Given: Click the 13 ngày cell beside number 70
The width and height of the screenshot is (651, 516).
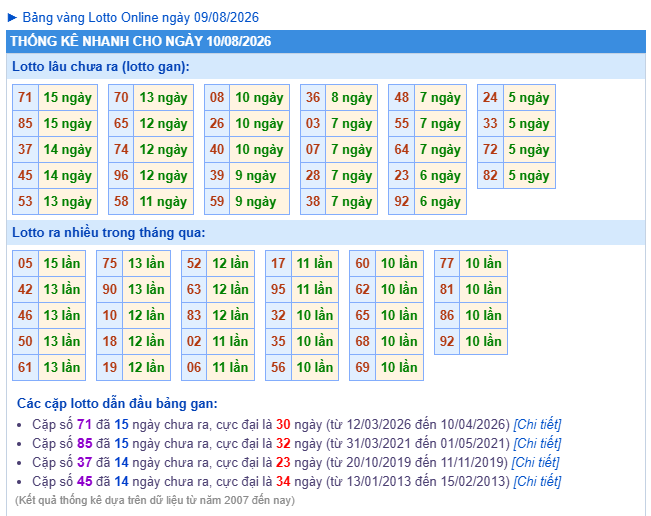Looking at the screenshot, I should point(164,98).
